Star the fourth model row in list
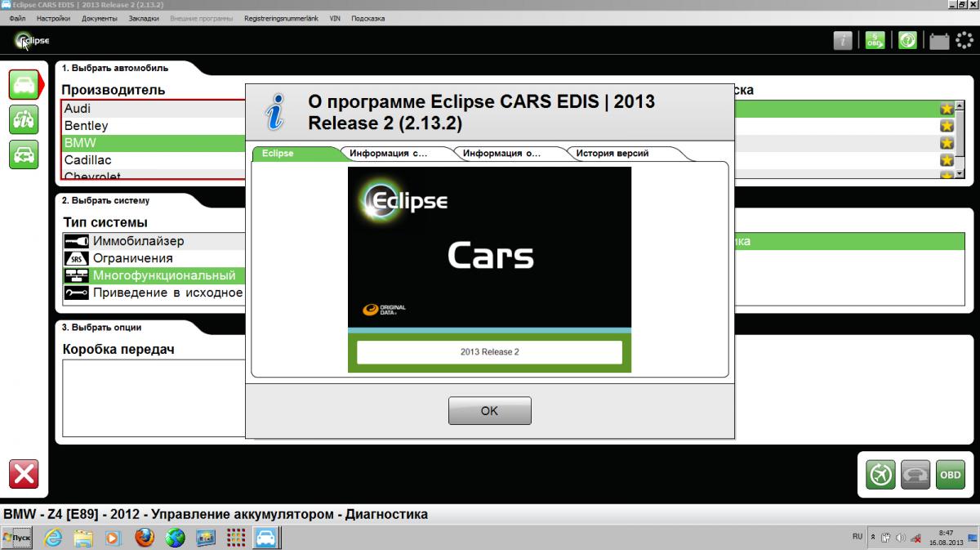Image resolution: width=980 pixels, height=550 pixels. coord(947,160)
